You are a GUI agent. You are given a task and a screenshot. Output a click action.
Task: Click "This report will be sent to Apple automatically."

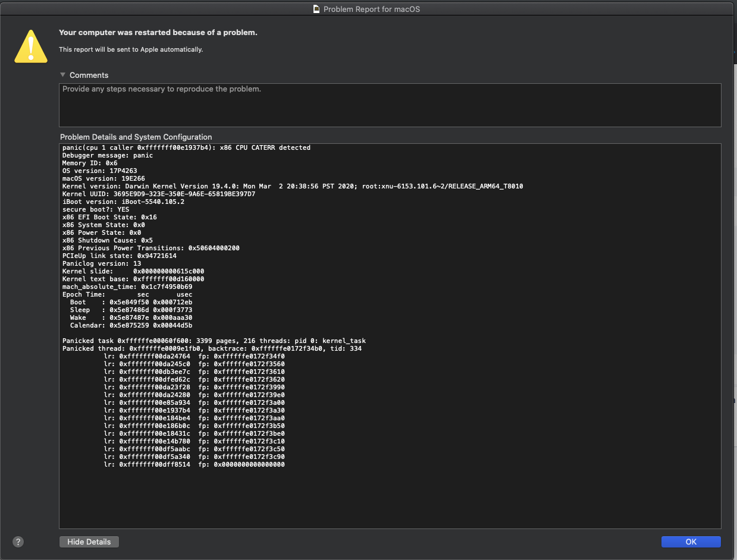coord(131,49)
